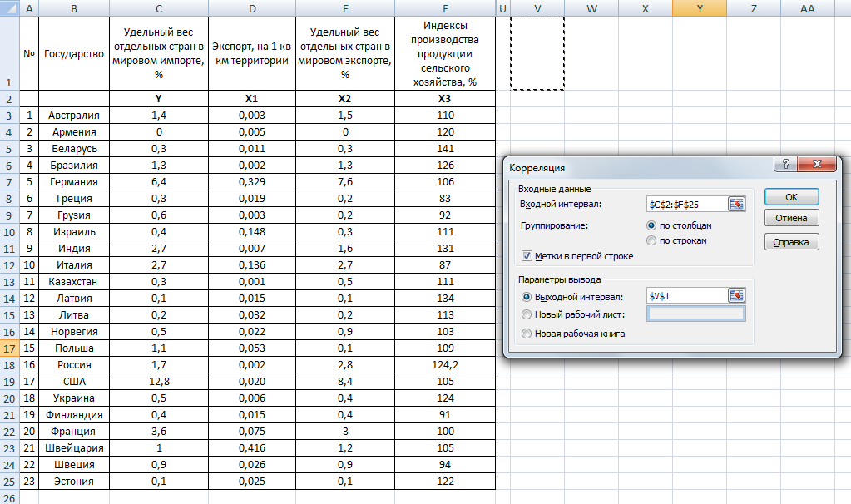Select highlighted column Y header
851x504 pixels.
click(x=700, y=8)
